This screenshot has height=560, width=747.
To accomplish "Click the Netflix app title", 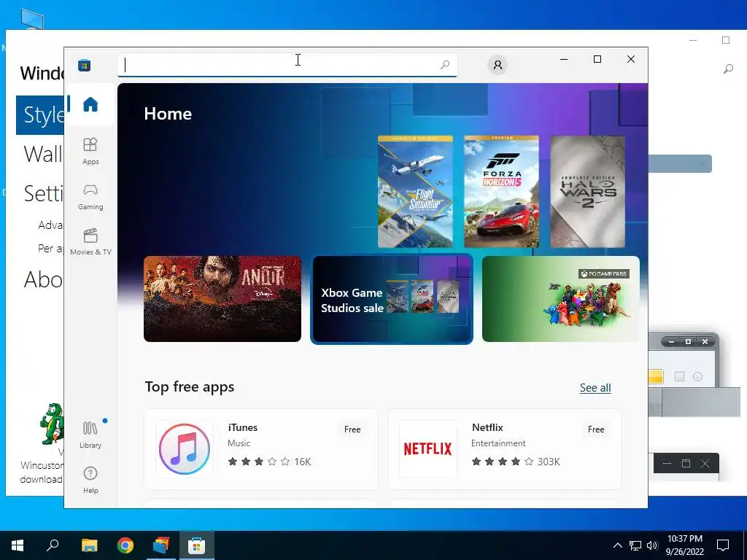I will tap(487, 427).
